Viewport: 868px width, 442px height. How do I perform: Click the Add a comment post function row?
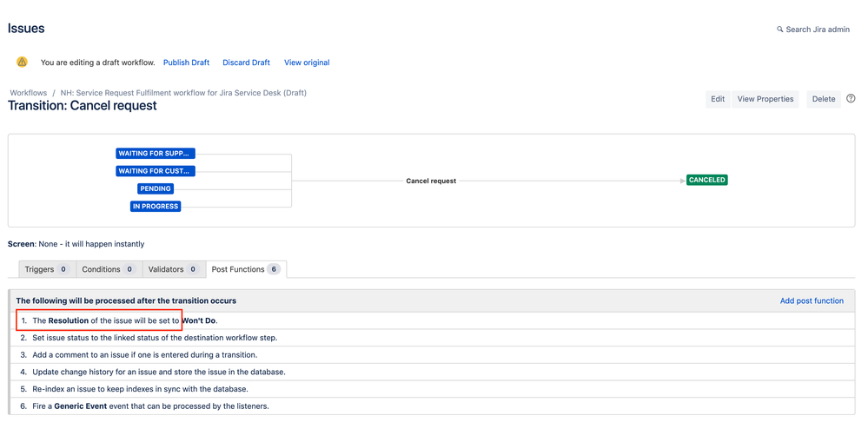tap(432, 354)
